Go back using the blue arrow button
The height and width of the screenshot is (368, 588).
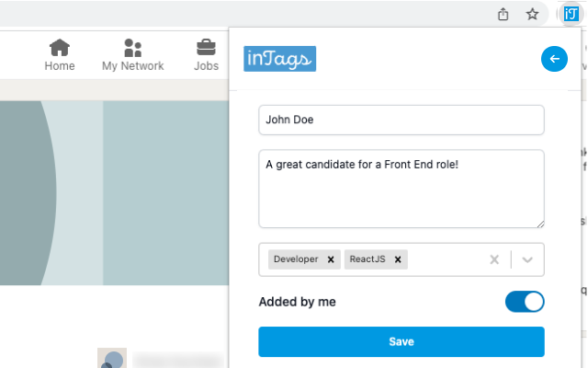pyautogui.click(x=554, y=59)
